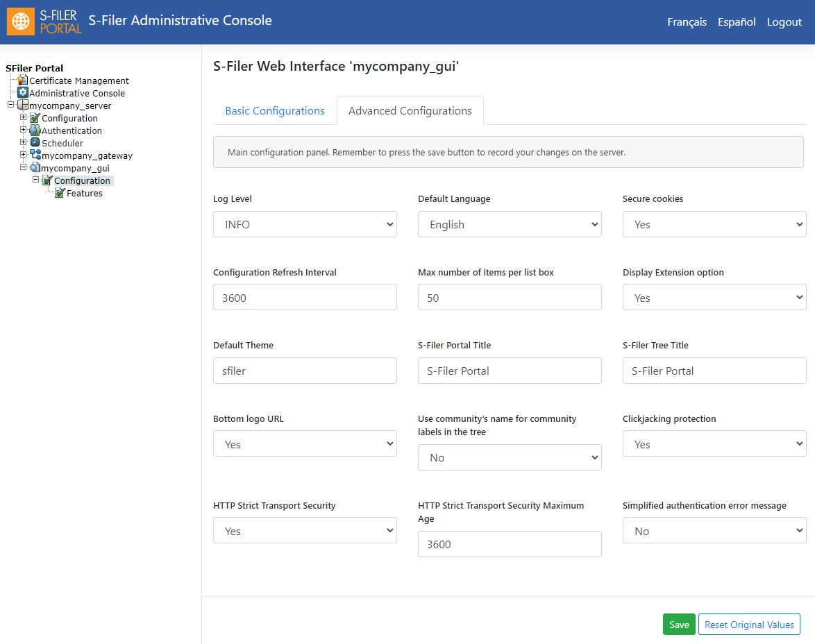Log out via the Logout link

[784, 22]
